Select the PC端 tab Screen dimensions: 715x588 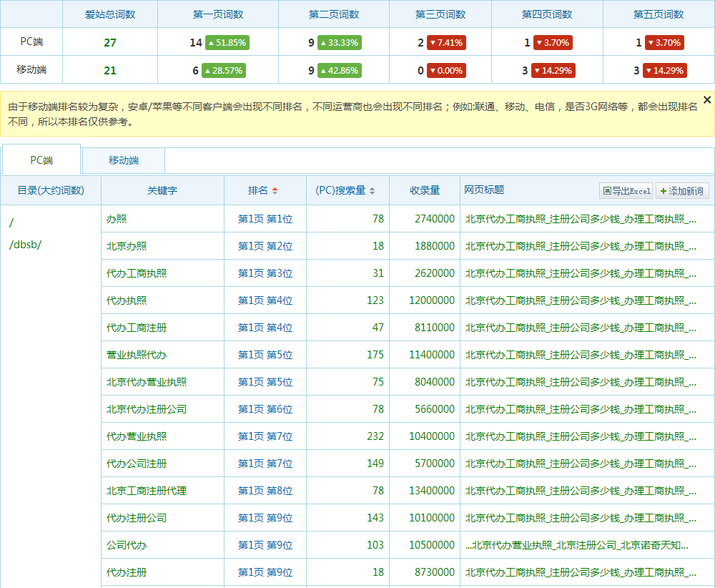coord(41,160)
